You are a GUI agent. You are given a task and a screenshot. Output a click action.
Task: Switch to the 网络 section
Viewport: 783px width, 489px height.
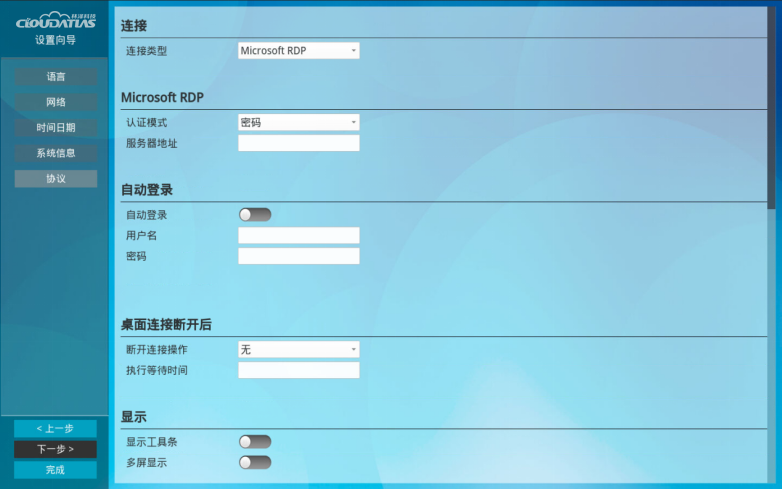[x=56, y=102]
